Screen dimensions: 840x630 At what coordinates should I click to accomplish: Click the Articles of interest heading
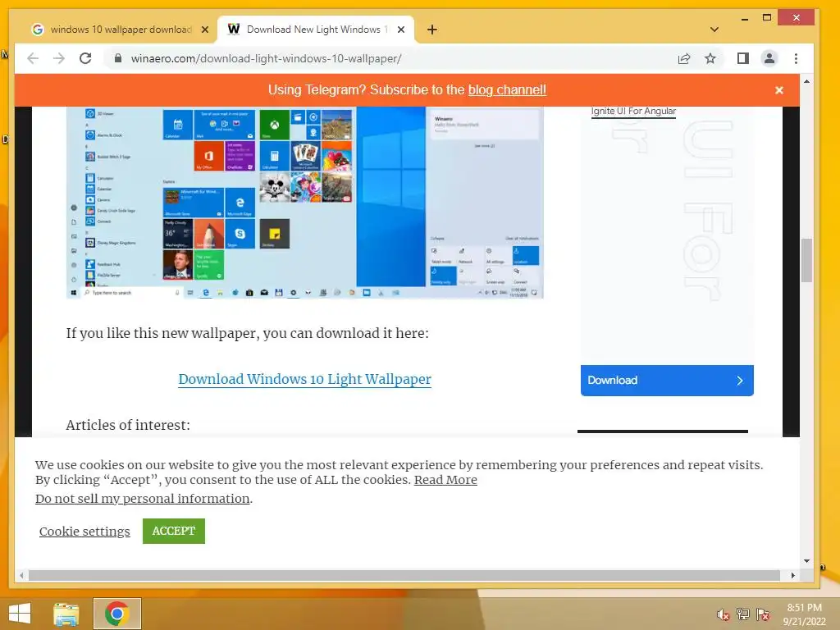128,426
